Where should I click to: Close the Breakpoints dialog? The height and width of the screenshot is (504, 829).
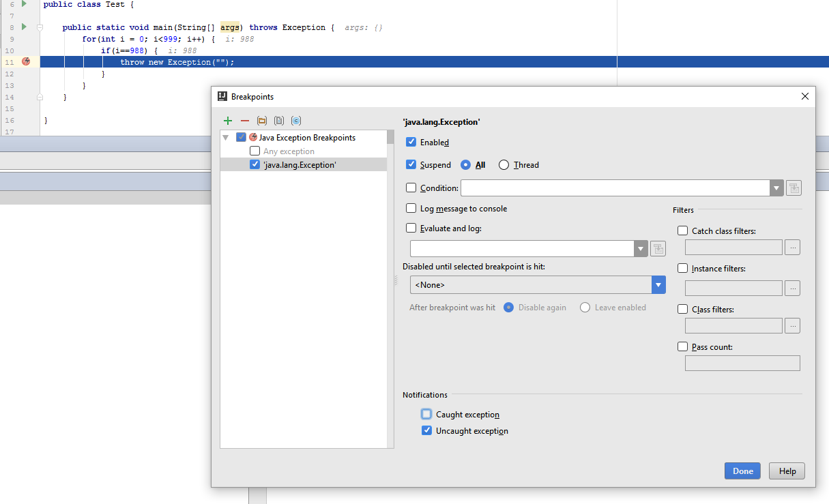(x=805, y=96)
